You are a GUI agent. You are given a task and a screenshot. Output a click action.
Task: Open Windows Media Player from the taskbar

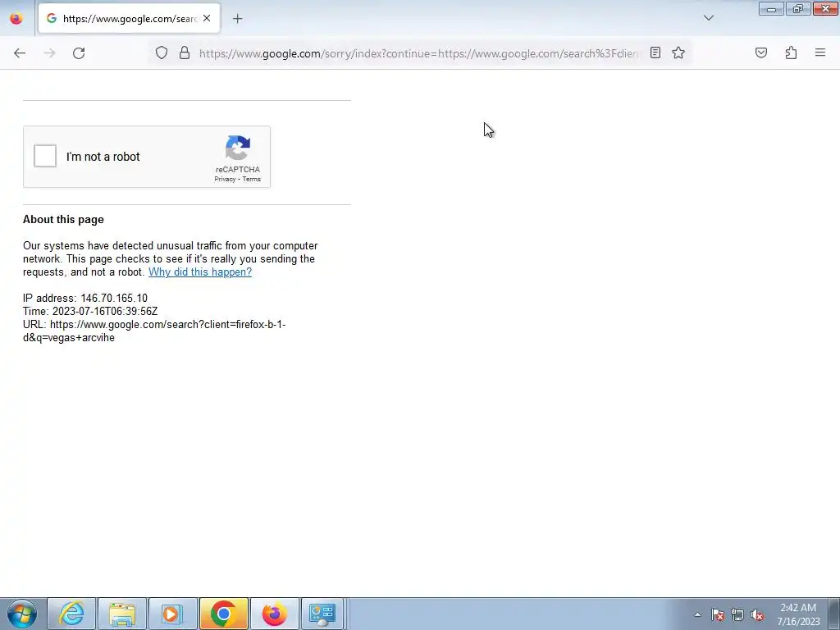tap(173, 614)
